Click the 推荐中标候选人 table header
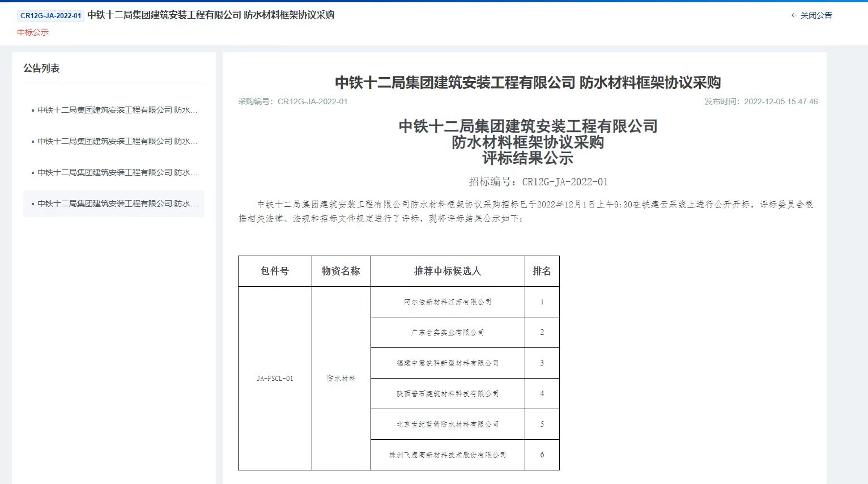 (x=448, y=271)
